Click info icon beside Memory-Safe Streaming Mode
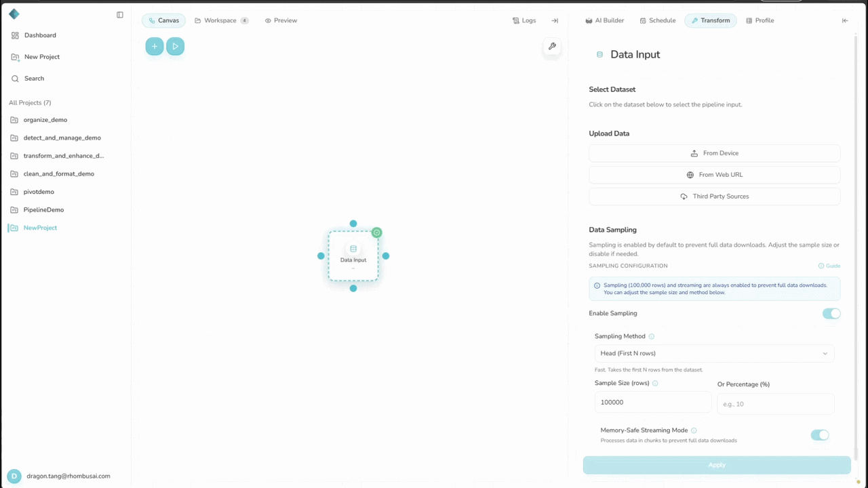This screenshot has width=868, height=488. coord(694,430)
